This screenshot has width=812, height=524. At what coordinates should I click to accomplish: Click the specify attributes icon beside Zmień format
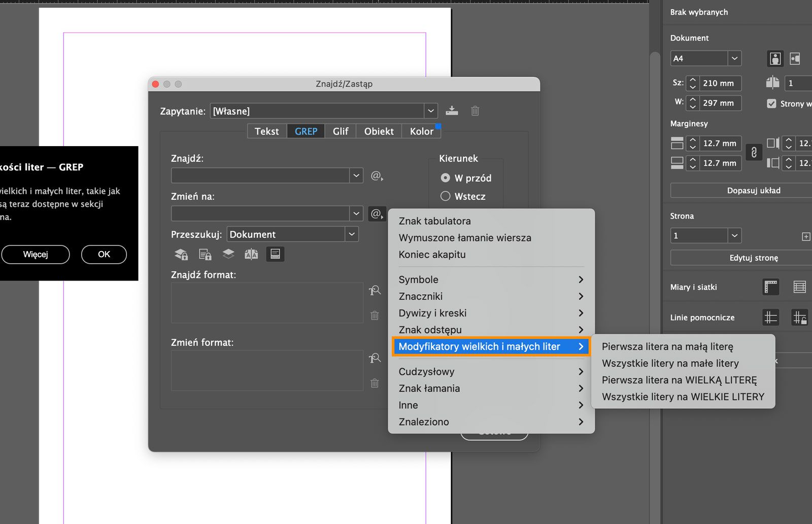pos(375,358)
